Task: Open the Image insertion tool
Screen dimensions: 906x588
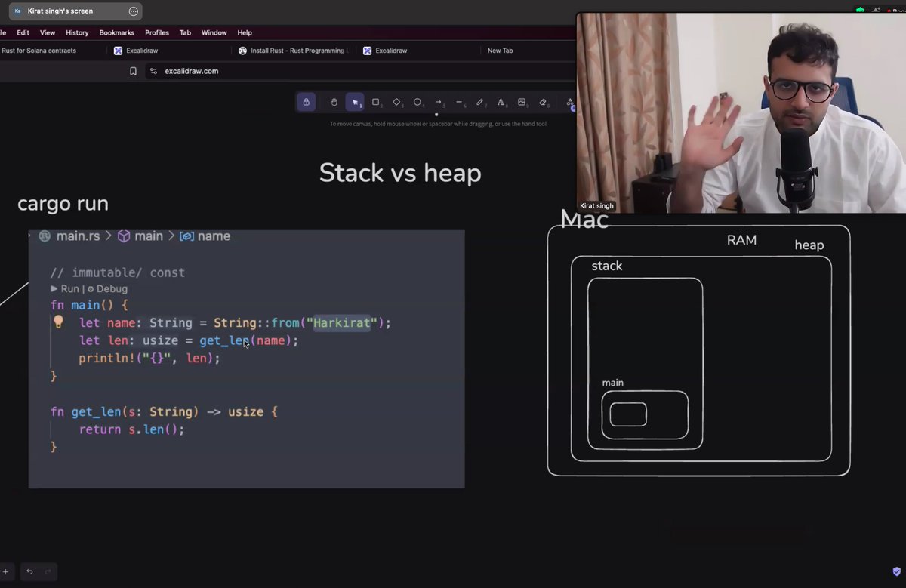Action: click(x=522, y=102)
